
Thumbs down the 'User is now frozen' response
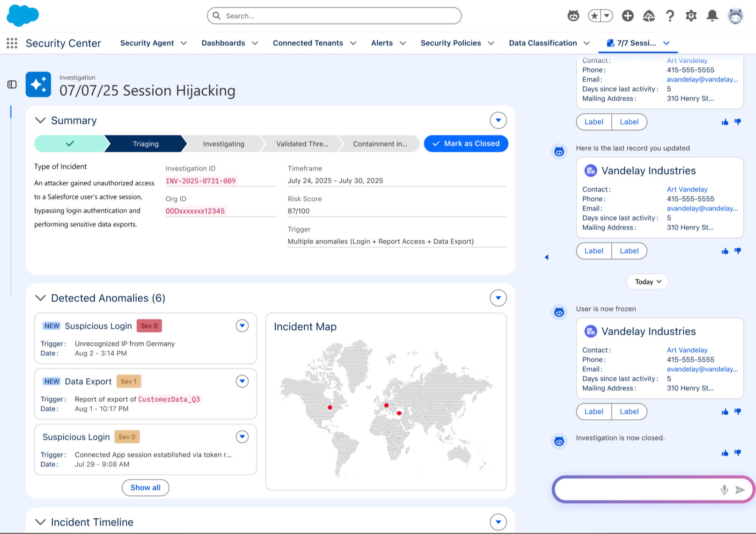[738, 412]
